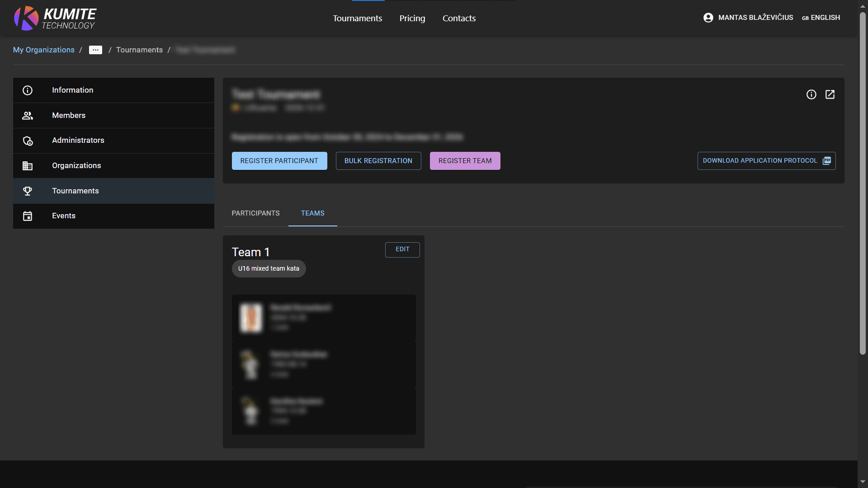Screen dimensions: 868x488
Task: Open Members via the people icon
Action: click(28, 116)
